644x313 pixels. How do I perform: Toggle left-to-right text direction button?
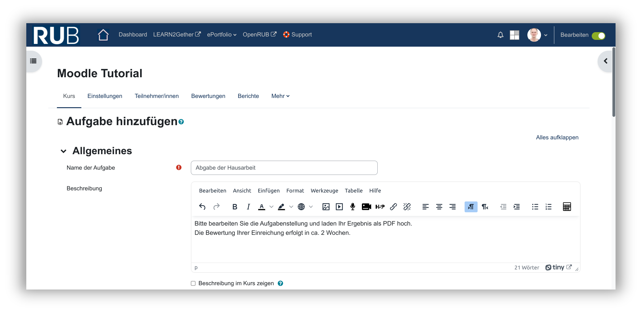pyautogui.click(x=471, y=207)
